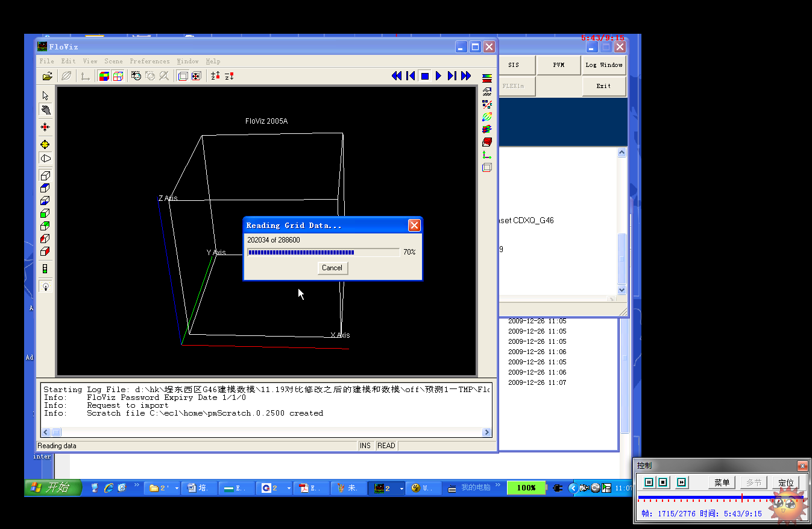Viewport: 812px width, 529px height.
Task: Stop playback in the 控制 panel
Action: pyautogui.click(x=663, y=483)
